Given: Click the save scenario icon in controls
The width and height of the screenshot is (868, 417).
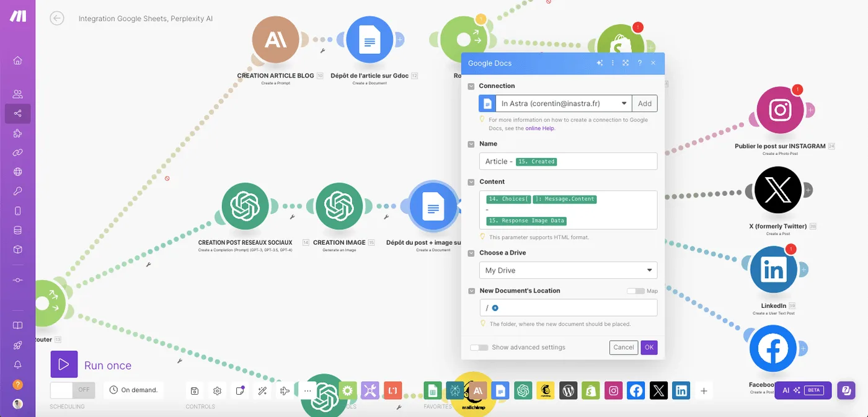Looking at the screenshot, I should point(195,391).
